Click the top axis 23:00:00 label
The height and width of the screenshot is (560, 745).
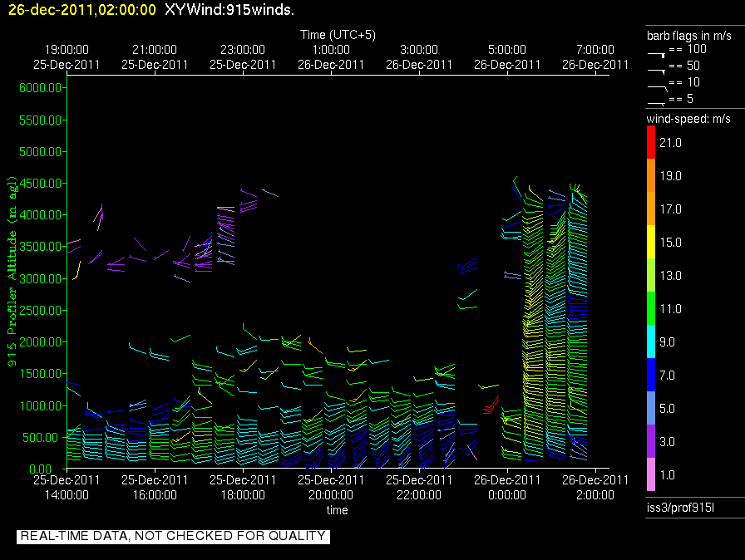pos(243,50)
